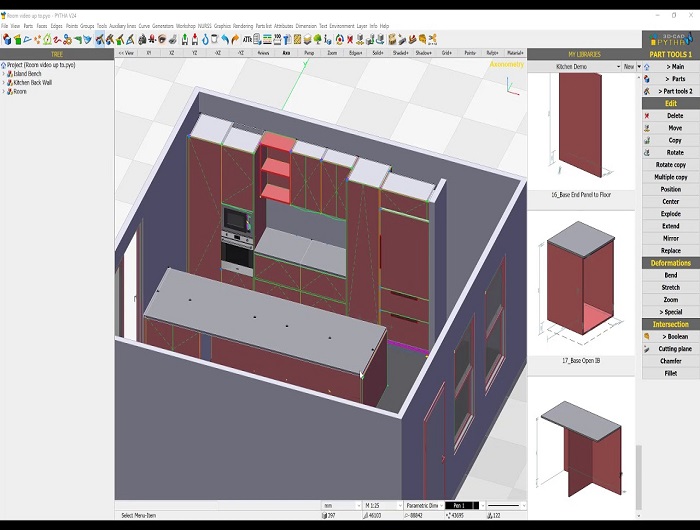Click the redo arrow icon in toolbar
Image resolution: width=700 pixels, height=530 pixels.
tap(234, 39)
